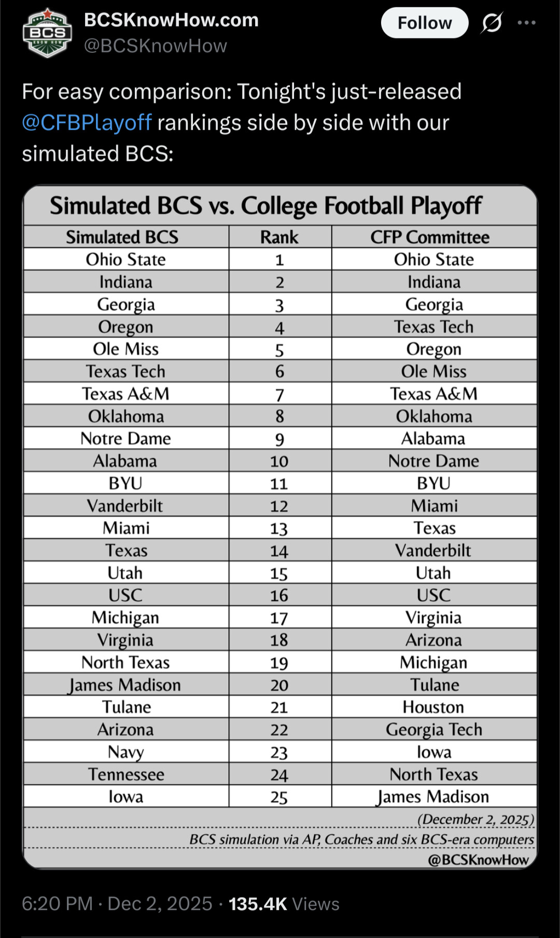Click the BCS simulation source footnote
Viewport: 560px width, 938px height.
tap(361, 839)
